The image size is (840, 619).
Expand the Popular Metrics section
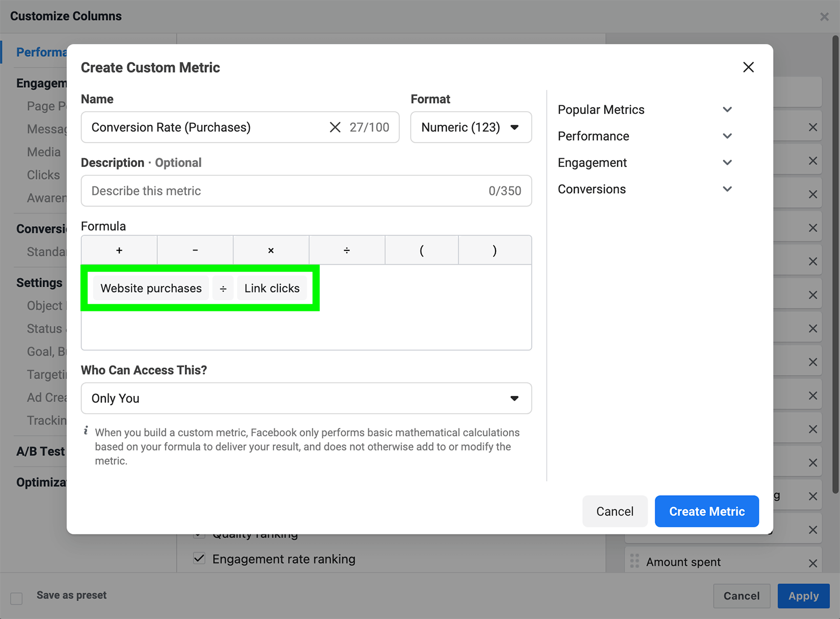click(645, 110)
